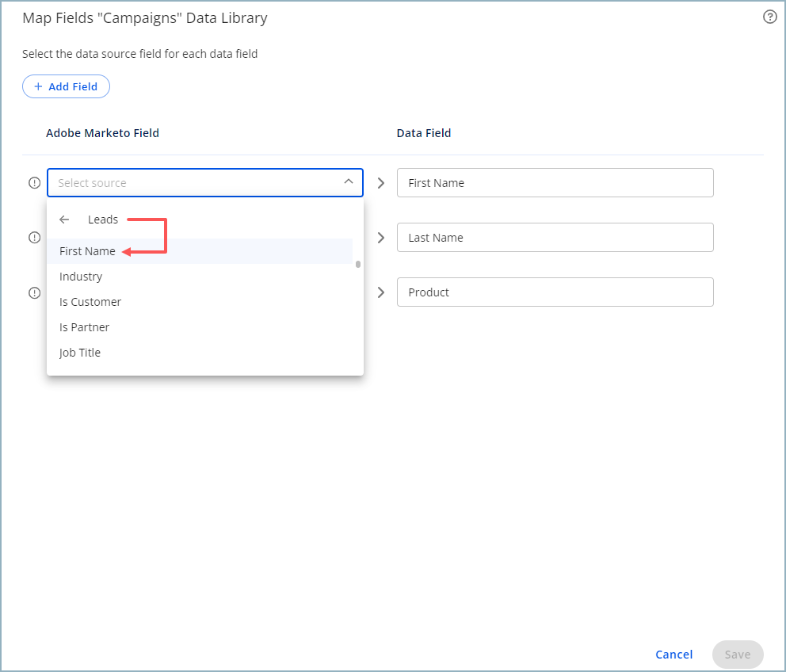Click the Add Field button
The width and height of the screenshot is (786, 672).
pyautogui.click(x=67, y=86)
